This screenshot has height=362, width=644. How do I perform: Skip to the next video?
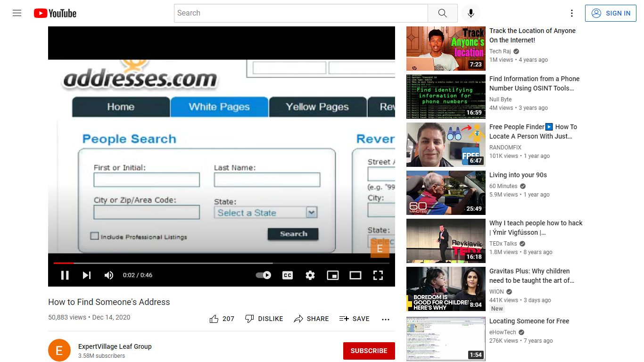pos(87,275)
